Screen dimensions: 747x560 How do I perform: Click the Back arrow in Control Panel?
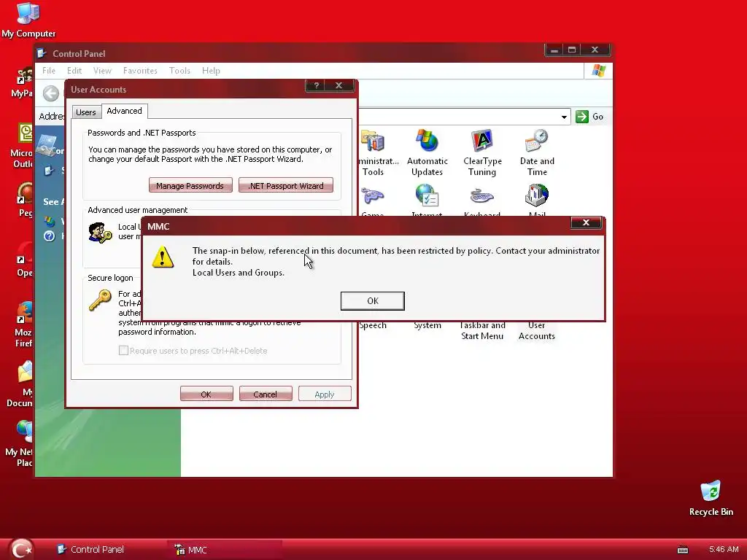51,93
